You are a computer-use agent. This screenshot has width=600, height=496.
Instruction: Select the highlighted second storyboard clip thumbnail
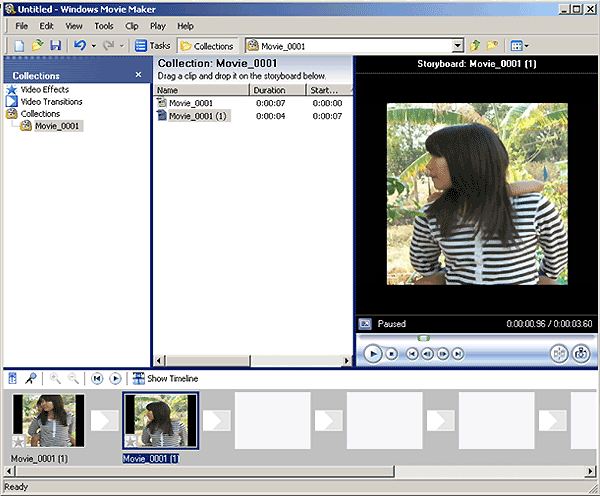pos(161,421)
